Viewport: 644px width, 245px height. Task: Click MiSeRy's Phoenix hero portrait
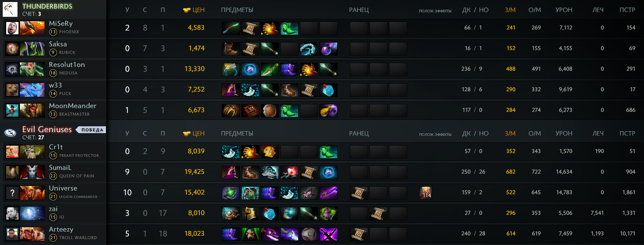pos(32,28)
